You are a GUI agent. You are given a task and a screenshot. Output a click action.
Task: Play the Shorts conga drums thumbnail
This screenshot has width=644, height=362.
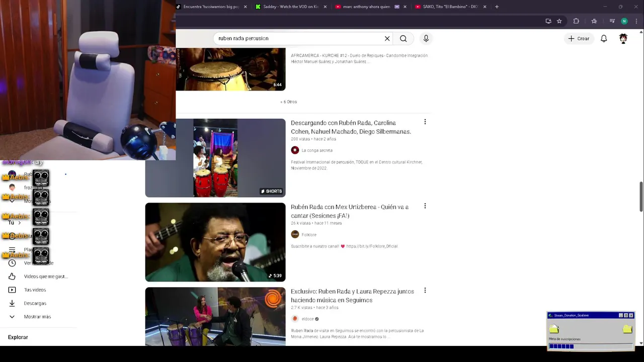tap(215, 158)
